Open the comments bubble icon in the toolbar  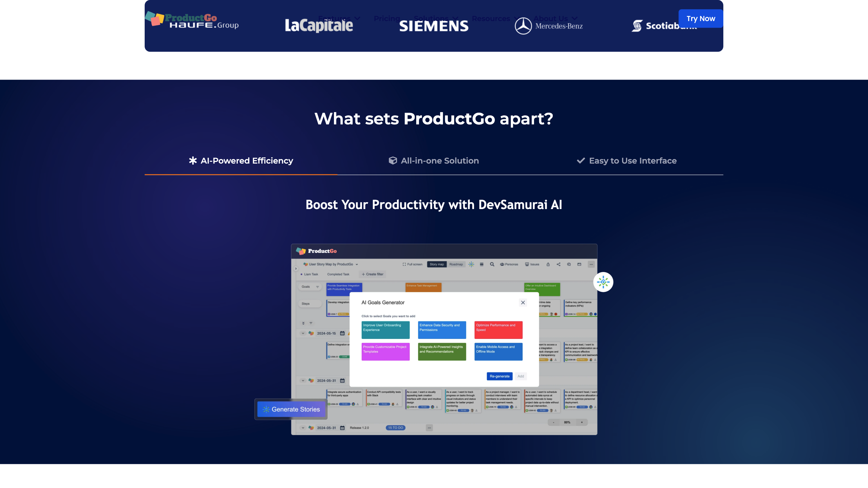tap(569, 265)
